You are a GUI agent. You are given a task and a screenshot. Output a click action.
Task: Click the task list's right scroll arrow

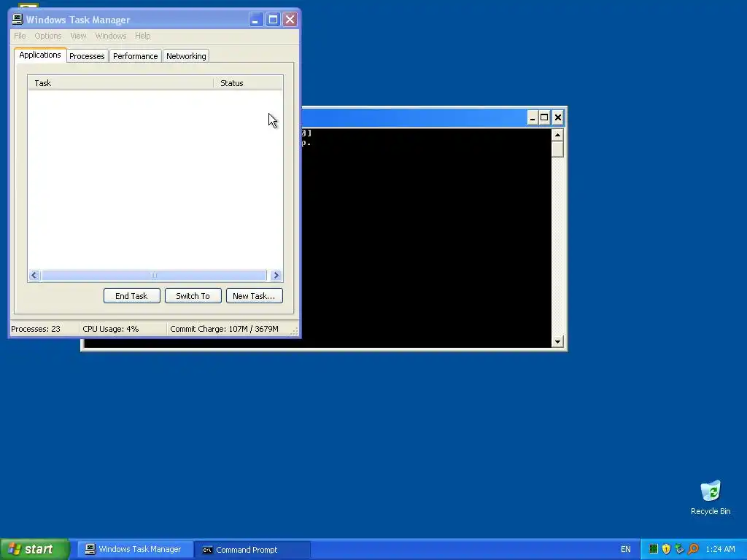(276, 275)
